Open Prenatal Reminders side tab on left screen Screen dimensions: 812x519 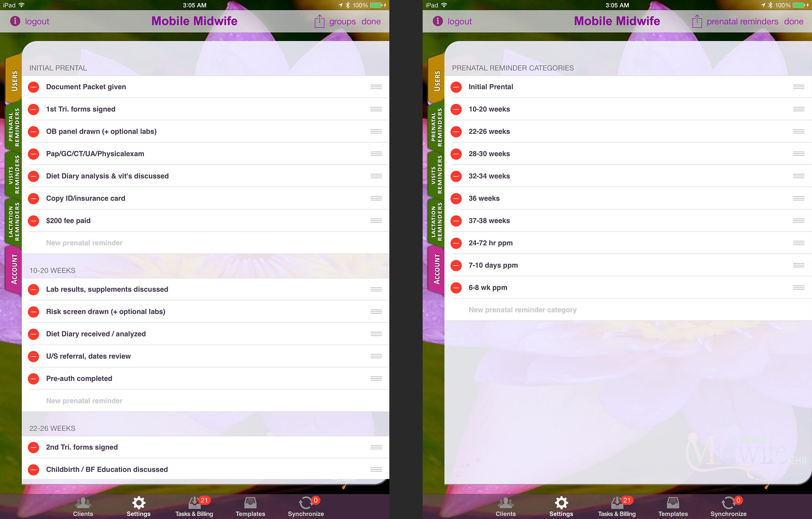[x=14, y=127]
